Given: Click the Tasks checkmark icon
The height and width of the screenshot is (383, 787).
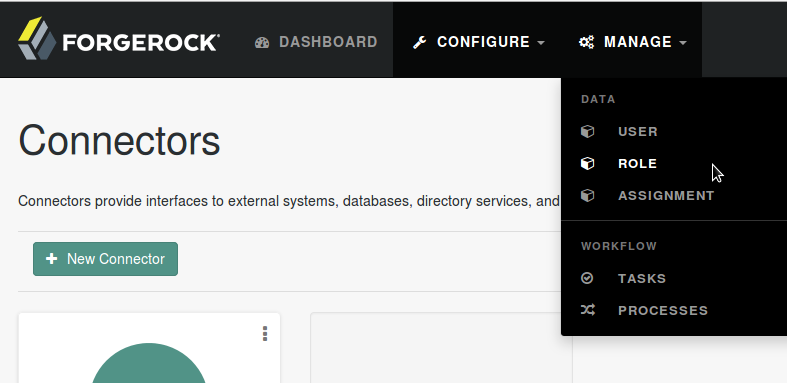Looking at the screenshot, I should [587, 278].
